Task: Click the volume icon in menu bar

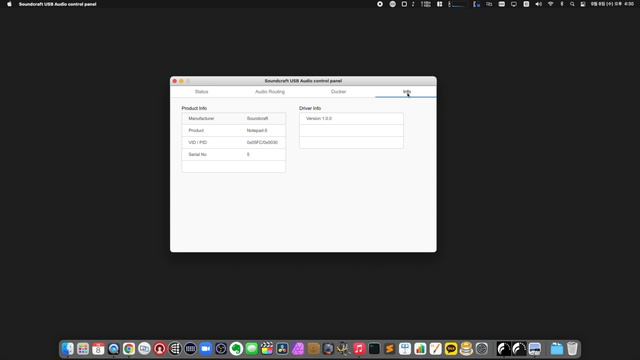Action: tap(538, 4)
